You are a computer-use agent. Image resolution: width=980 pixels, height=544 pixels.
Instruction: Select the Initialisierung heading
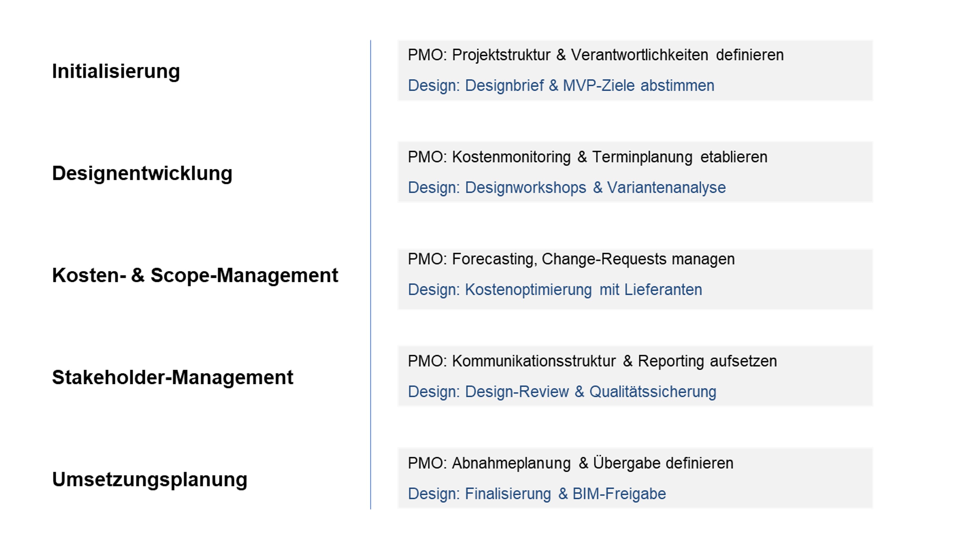[x=116, y=71]
